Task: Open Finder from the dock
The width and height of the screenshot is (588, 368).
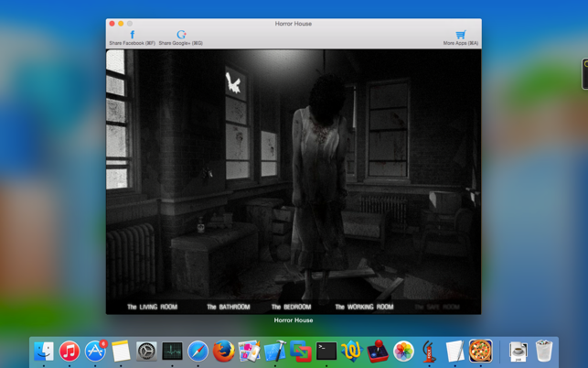Action: pos(44,352)
